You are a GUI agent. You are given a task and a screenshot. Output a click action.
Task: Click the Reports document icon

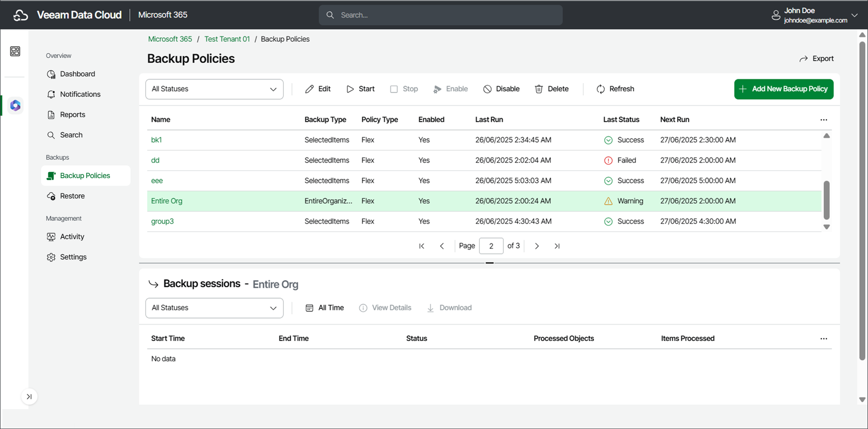51,114
